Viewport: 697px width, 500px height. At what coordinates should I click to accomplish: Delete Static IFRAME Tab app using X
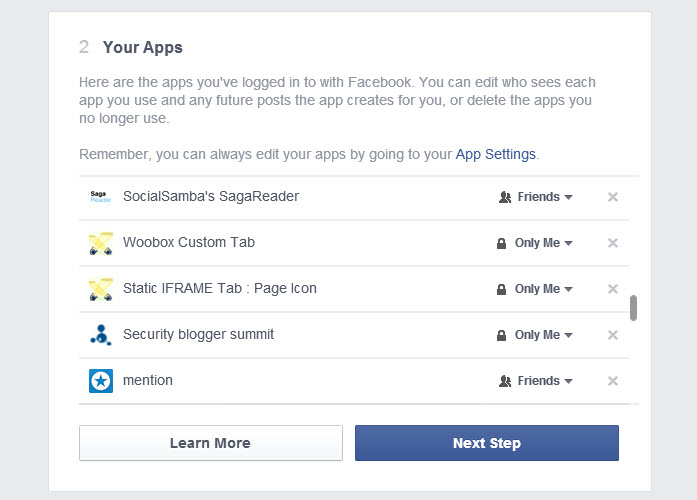pyautogui.click(x=613, y=289)
